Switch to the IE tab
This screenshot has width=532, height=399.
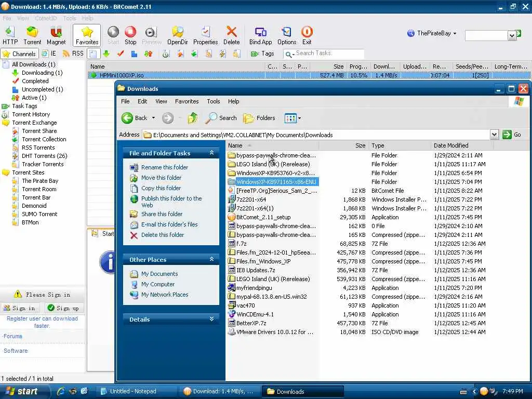pos(49,54)
